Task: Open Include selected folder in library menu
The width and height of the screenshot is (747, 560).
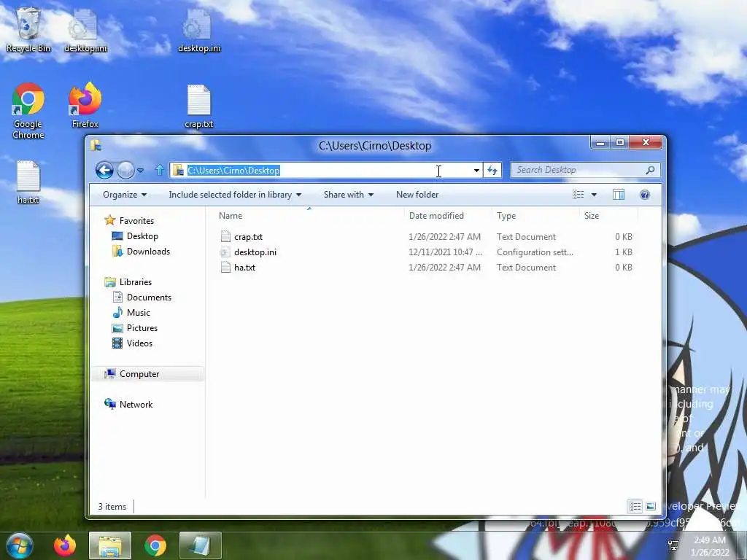Action: coord(235,194)
